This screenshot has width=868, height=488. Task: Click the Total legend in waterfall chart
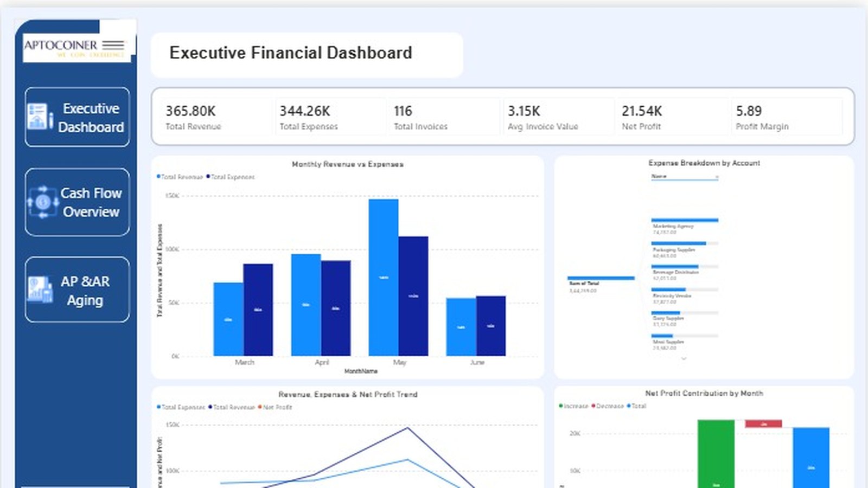(637, 406)
